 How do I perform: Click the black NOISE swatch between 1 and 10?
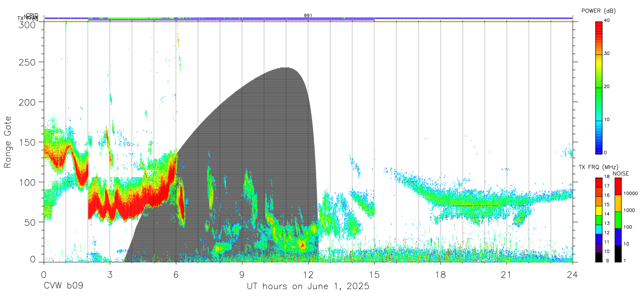[618, 253]
